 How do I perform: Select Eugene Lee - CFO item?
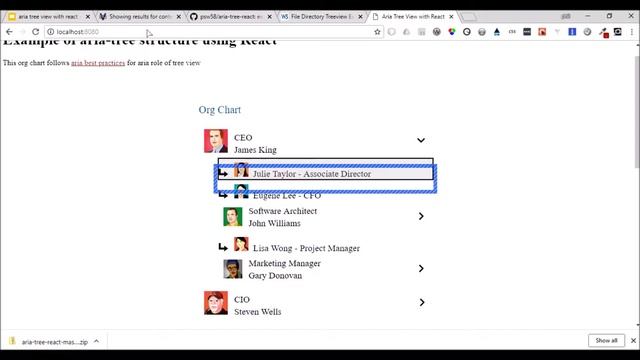(x=287, y=196)
